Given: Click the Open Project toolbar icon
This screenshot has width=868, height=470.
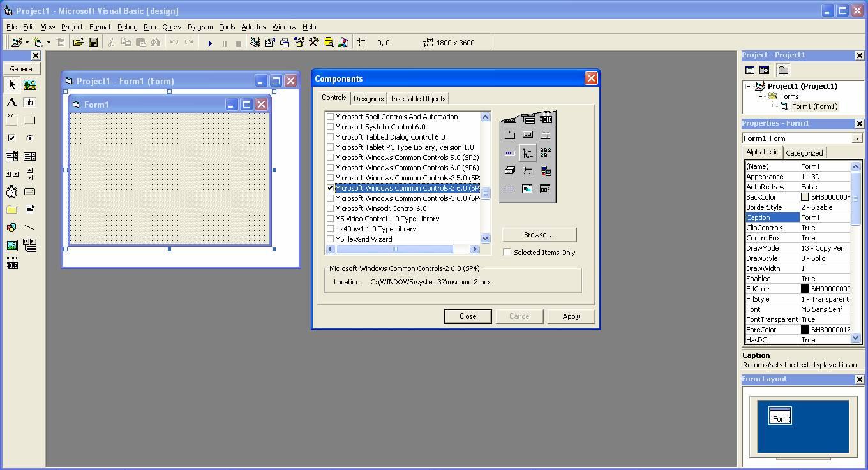Looking at the screenshot, I should click(x=78, y=43).
